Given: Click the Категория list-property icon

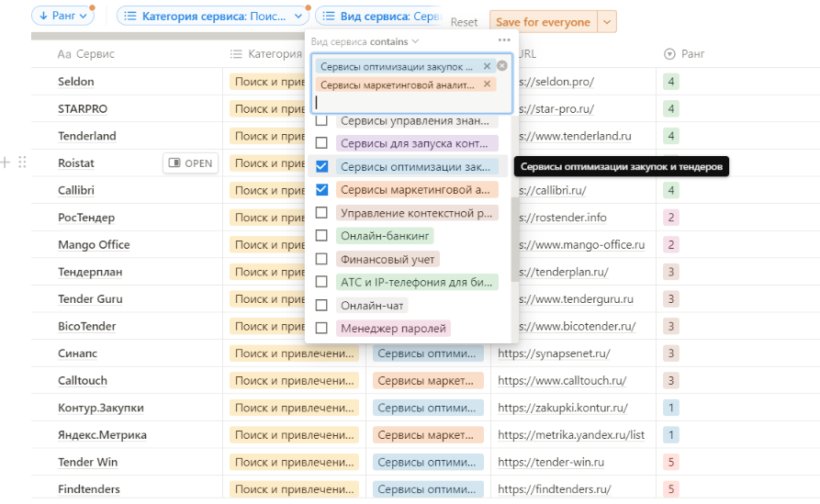Looking at the screenshot, I should point(236,54).
